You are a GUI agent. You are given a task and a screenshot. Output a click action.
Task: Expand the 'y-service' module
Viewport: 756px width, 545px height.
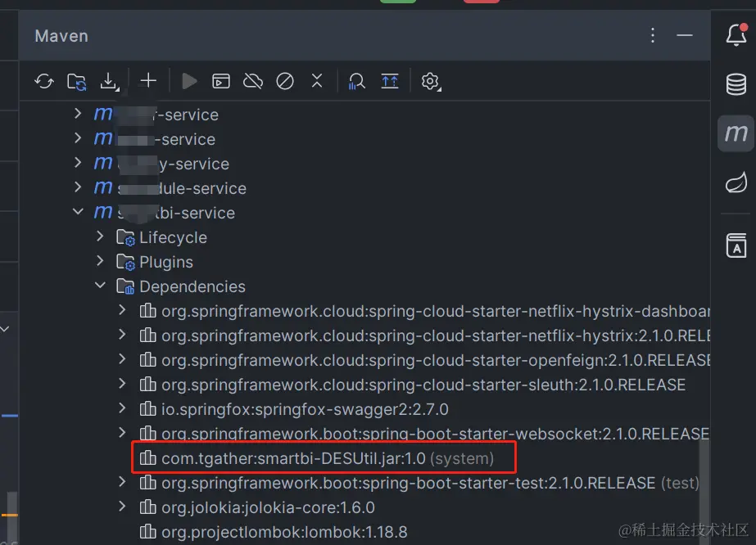[x=78, y=163]
